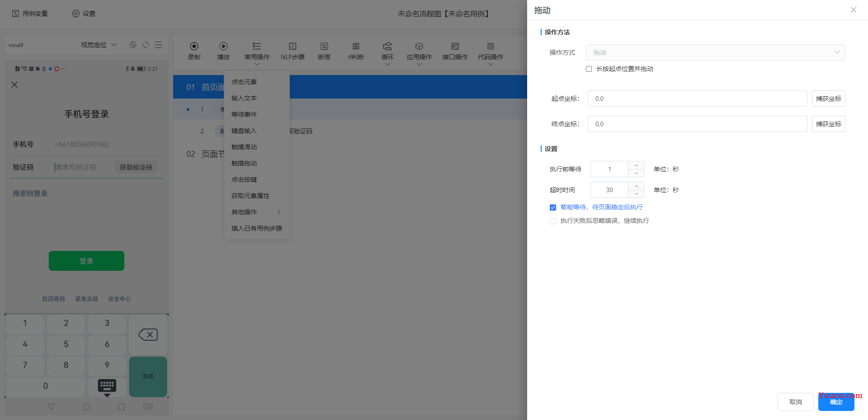This screenshot has width=868, height=420.
Task: Open 操作方式 dropdown
Action: [x=715, y=52]
